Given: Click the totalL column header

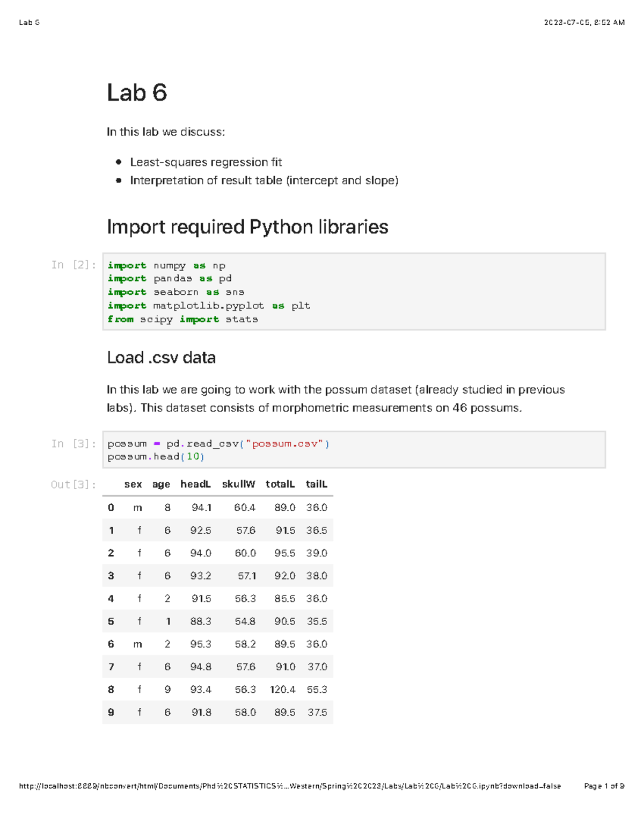Looking at the screenshot, I should coord(280,484).
